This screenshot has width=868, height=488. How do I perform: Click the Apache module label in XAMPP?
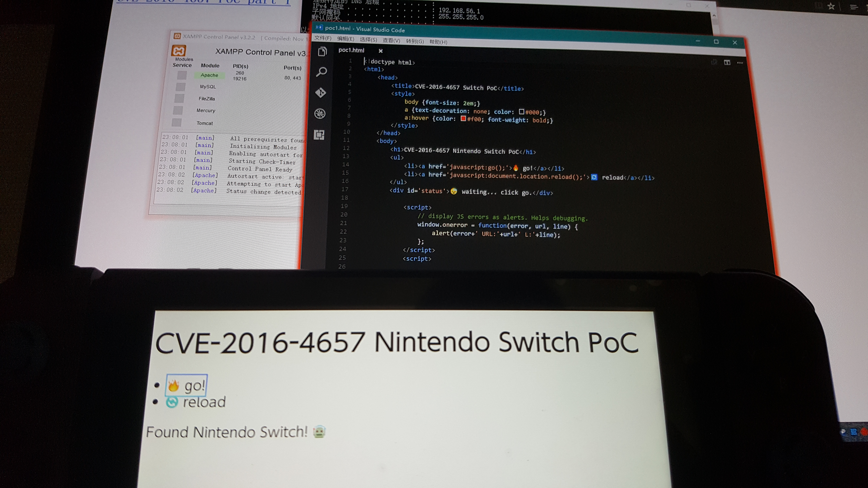coord(209,75)
